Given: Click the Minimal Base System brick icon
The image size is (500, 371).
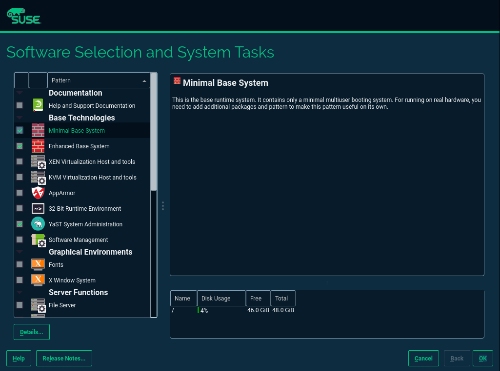Looking at the screenshot, I should (38, 130).
